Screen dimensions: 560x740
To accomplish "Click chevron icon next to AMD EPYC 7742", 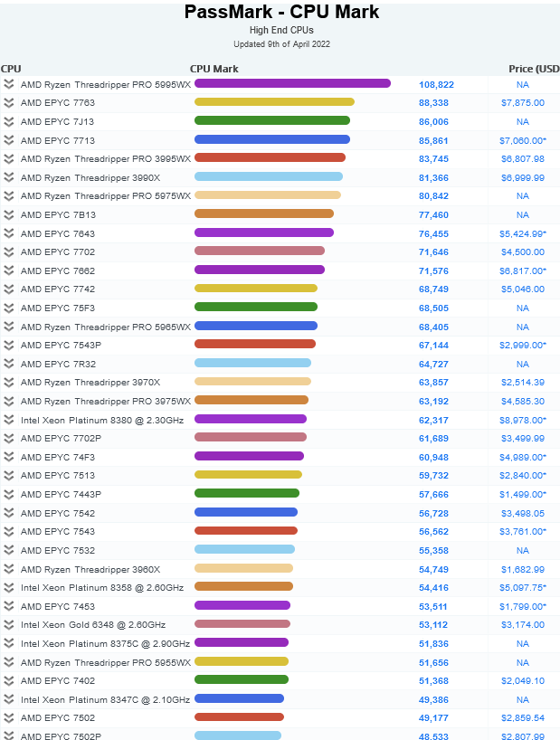I will point(9,289).
